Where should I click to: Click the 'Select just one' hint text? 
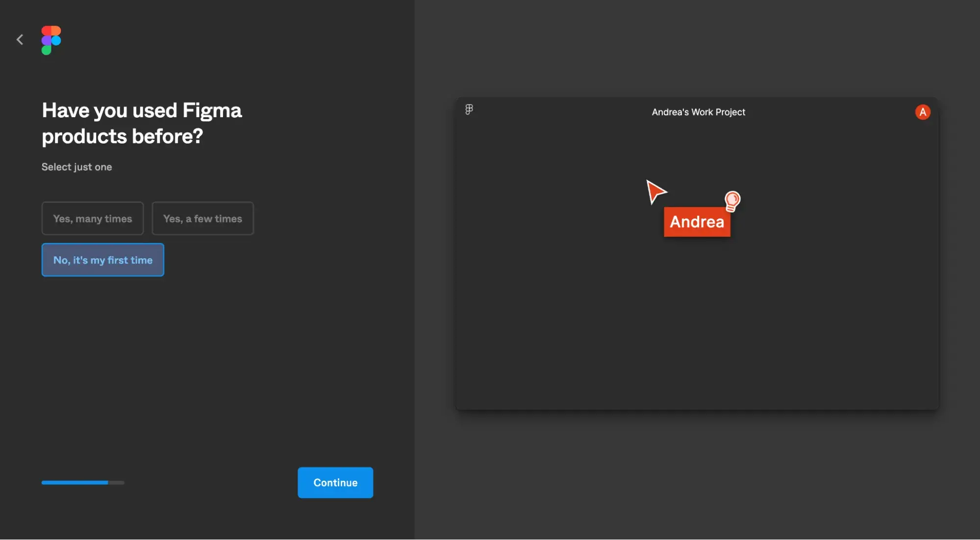[76, 167]
